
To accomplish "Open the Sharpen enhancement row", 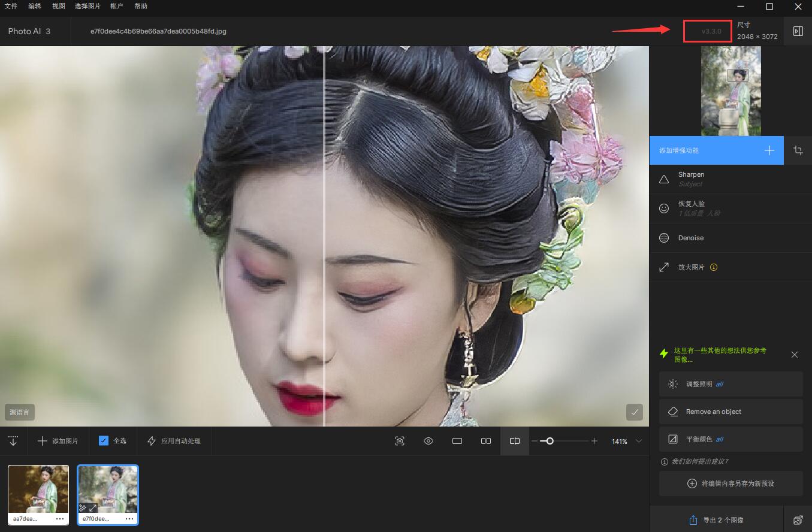I will (x=731, y=179).
